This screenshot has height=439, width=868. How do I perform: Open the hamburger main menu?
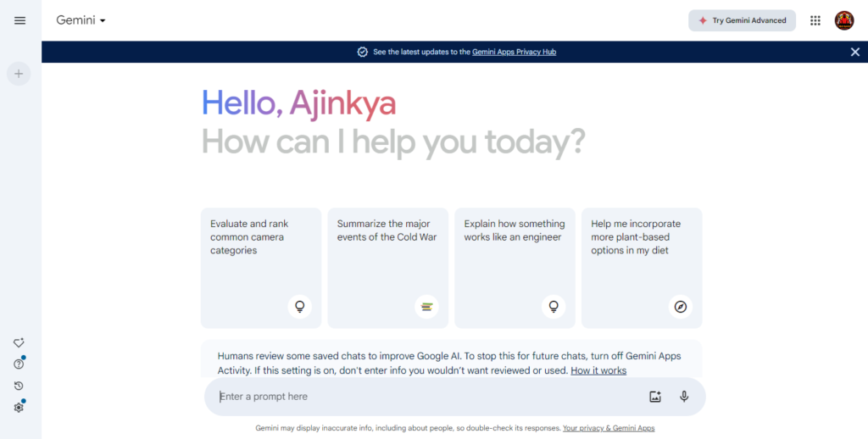(x=20, y=20)
